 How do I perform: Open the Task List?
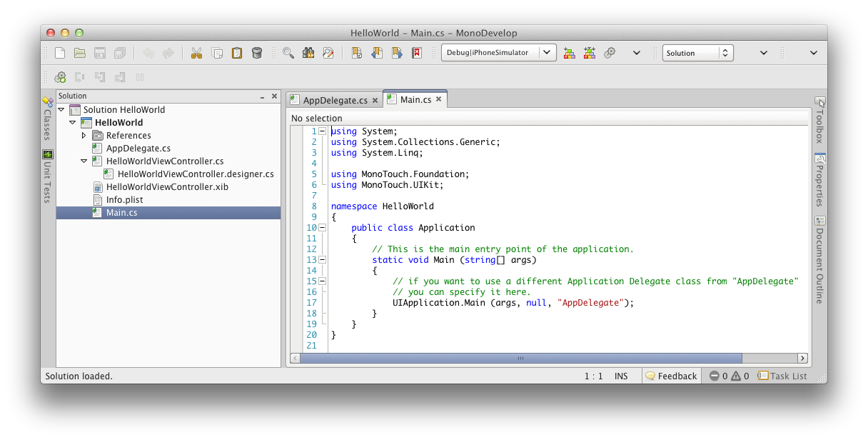tap(782, 376)
